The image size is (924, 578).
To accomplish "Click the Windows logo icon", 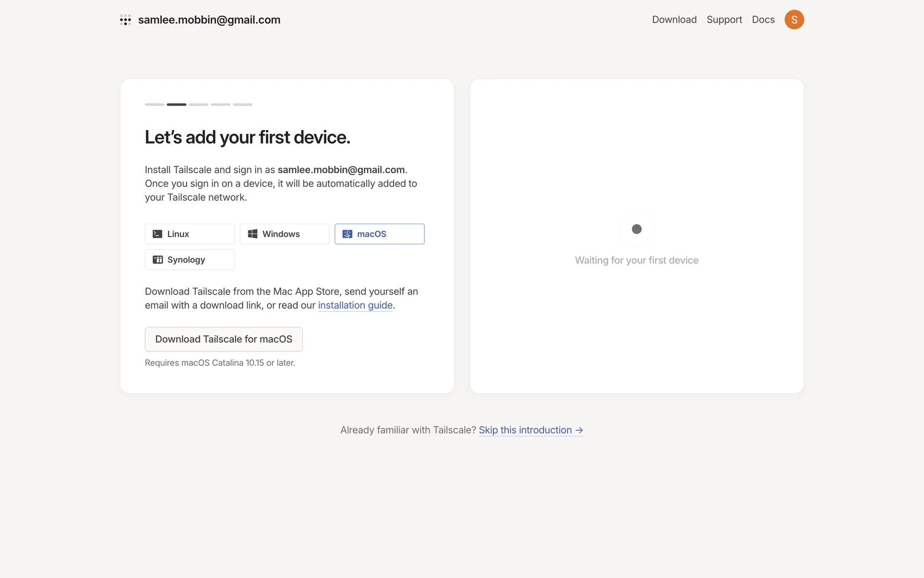I will pyautogui.click(x=252, y=234).
